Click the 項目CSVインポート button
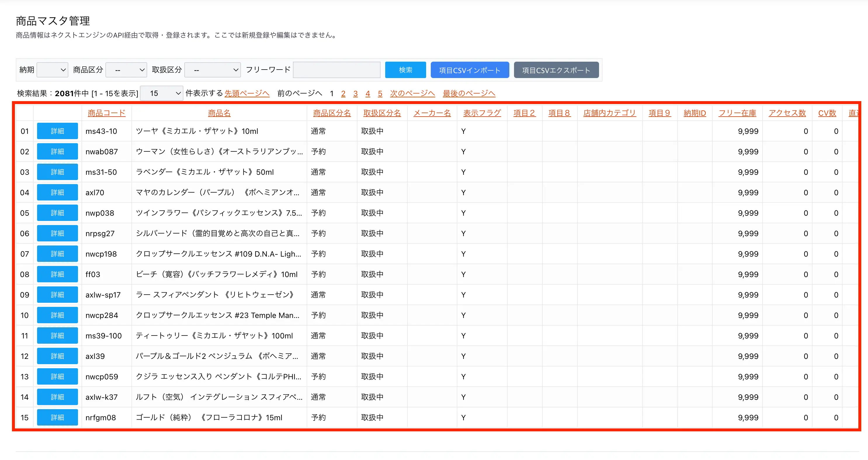Image resolution: width=868 pixels, height=460 pixels. click(470, 70)
